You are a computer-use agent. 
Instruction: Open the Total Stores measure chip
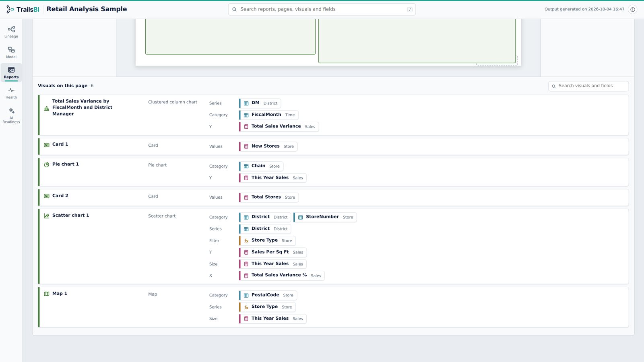pyautogui.click(x=269, y=197)
